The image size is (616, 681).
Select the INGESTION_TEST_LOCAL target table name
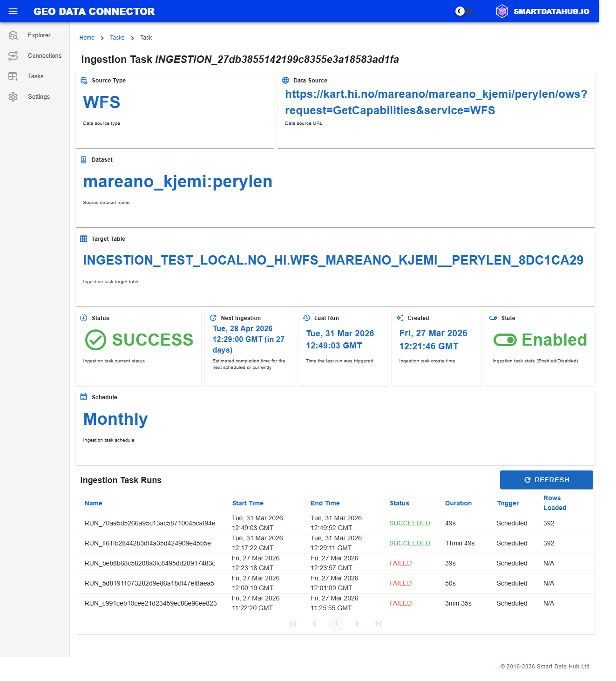tap(333, 260)
